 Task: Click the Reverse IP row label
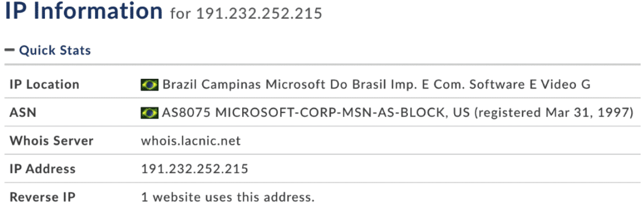pyautogui.click(x=43, y=197)
